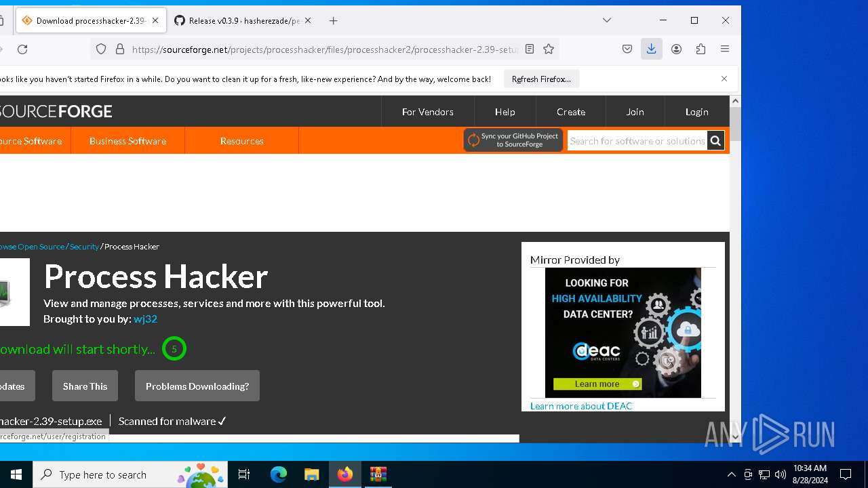Click the Problems Downloading? button
The width and height of the screenshot is (868, 488).
point(197,386)
